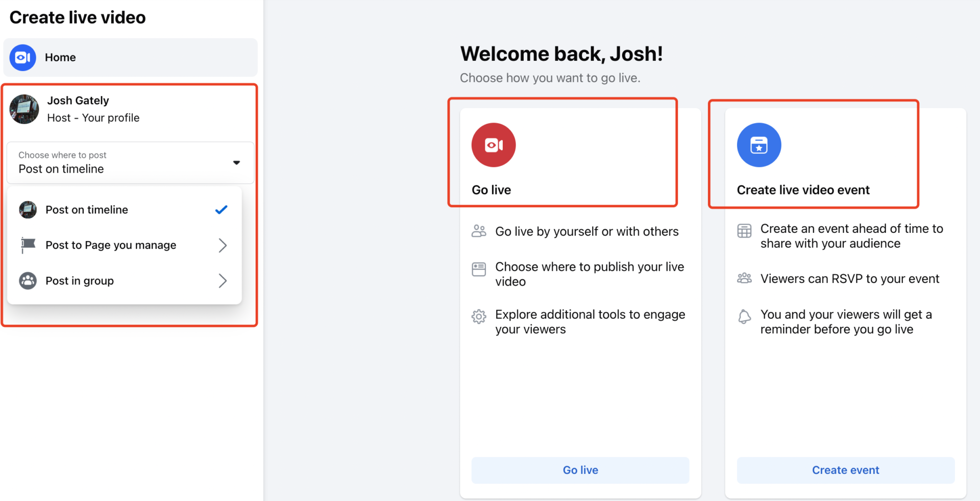Screen dimensions: 980x501
Task: Select 'Post on timeline' with the blue checkmark
Action: pyautogui.click(x=86, y=209)
